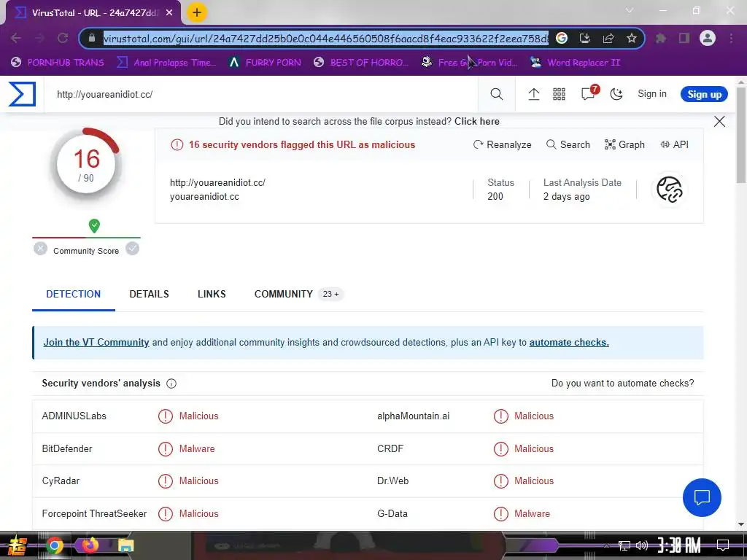Image resolution: width=747 pixels, height=560 pixels.
Task: Click the taskbar volume icon
Action: click(x=642, y=545)
